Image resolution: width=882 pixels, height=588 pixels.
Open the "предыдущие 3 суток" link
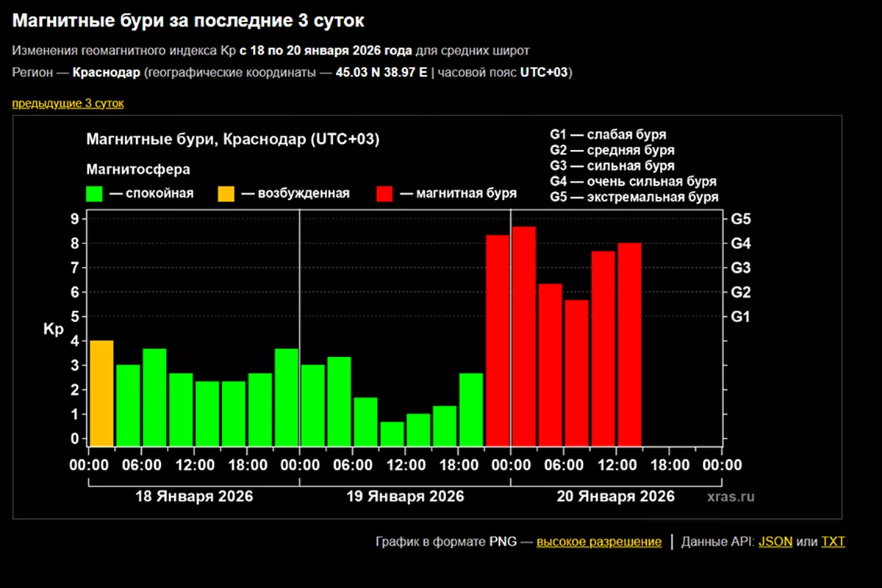coord(68,104)
